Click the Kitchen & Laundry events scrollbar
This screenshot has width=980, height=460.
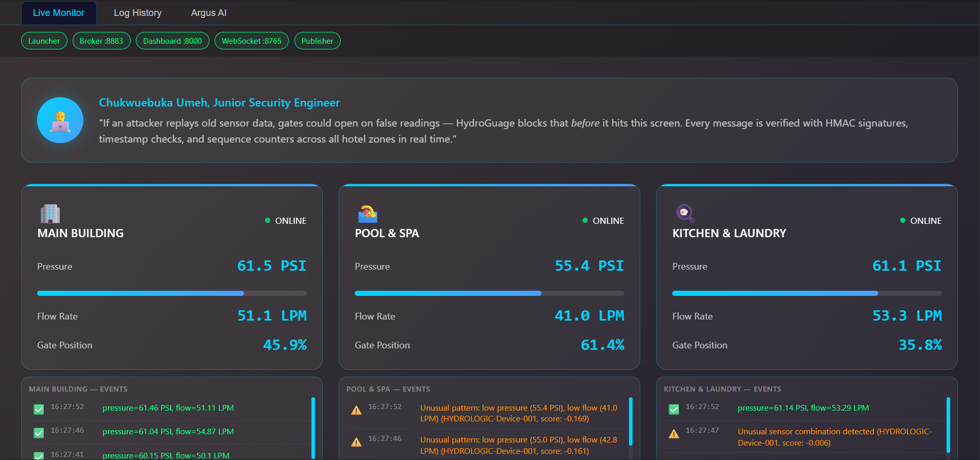click(948, 425)
